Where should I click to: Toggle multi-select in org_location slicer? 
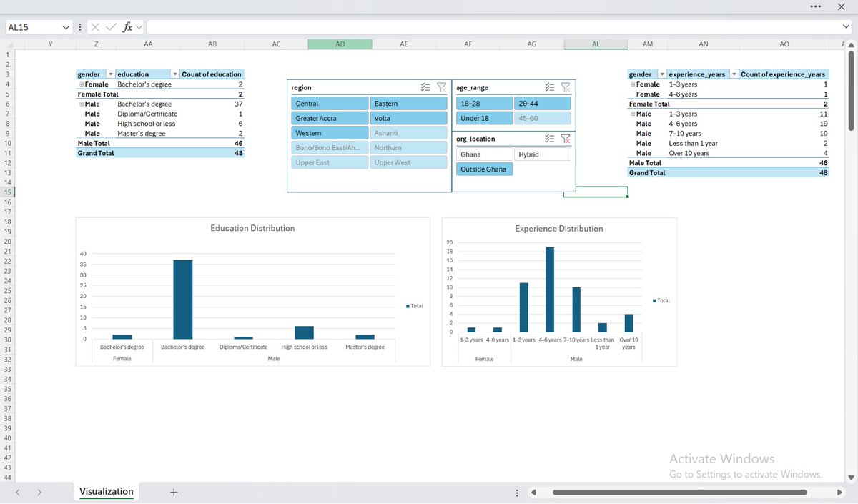[x=549, y=139]
